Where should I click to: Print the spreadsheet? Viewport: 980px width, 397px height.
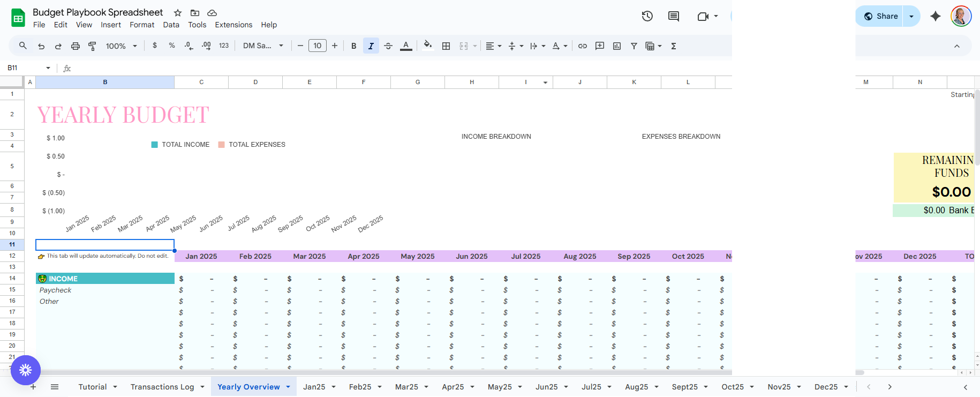(x=76, y=46)
